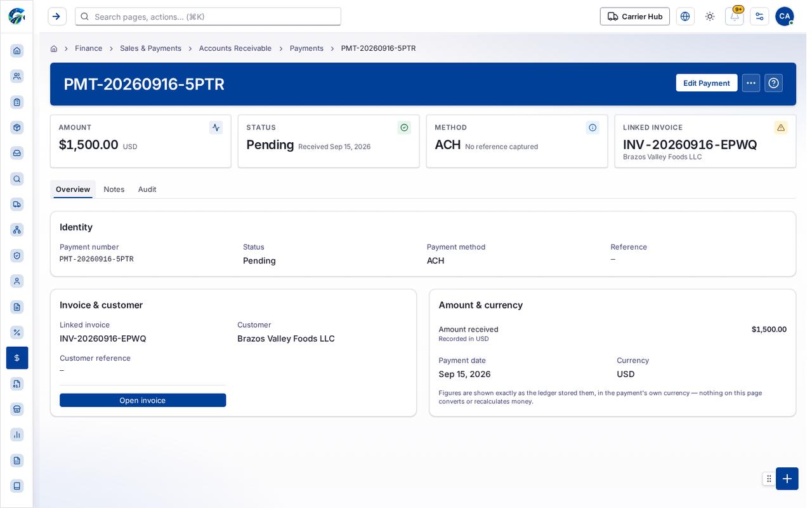
Task: Switch to the Notes tab
Action: coord(114,189)
